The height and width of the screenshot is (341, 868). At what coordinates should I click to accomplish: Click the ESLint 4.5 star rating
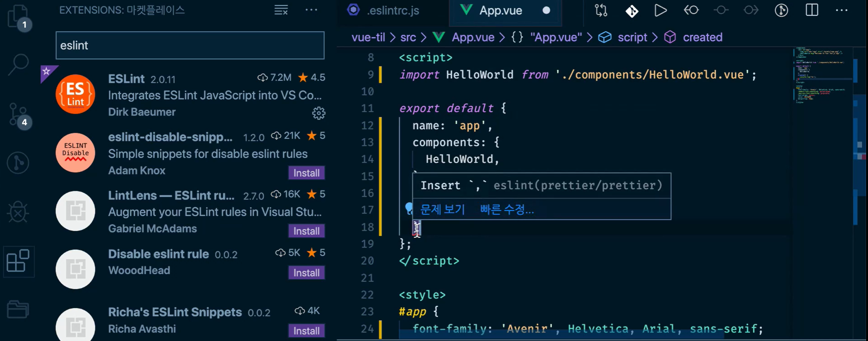click(x=312, y=78)
